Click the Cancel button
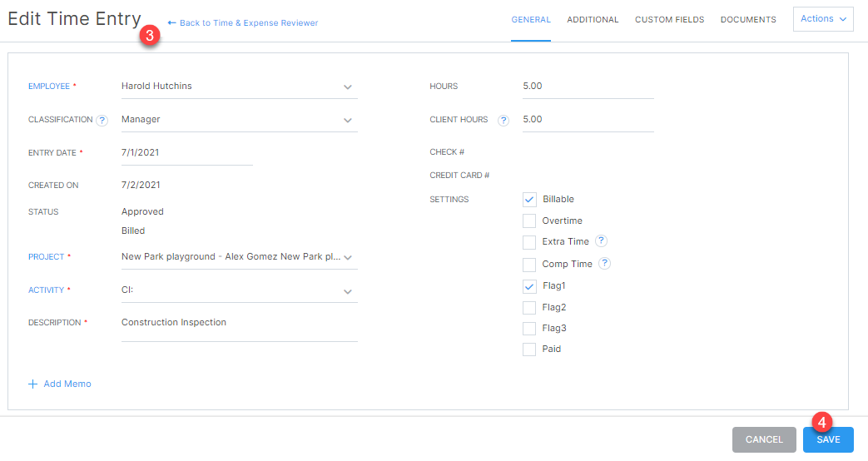The width and height of the screenshot is (868, 461). click(x=764, y=439)
